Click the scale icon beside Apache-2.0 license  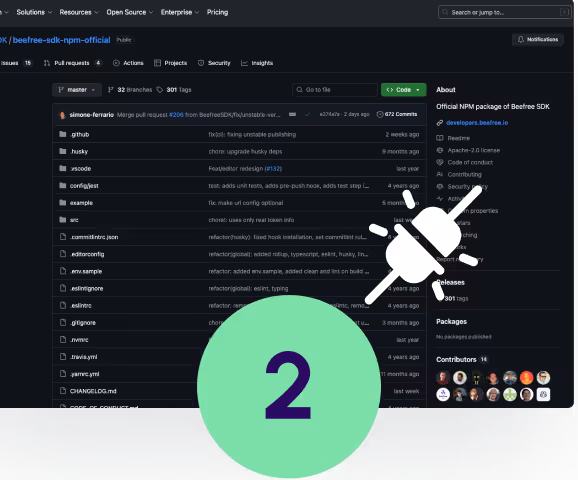[x=440, y=150]
